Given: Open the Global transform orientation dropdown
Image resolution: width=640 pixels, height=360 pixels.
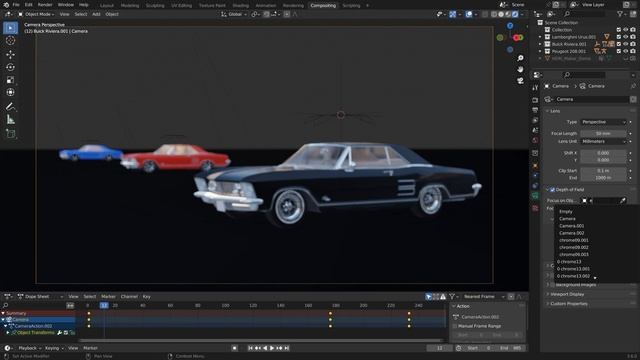Looking at the screenshot, I should 234,14.
